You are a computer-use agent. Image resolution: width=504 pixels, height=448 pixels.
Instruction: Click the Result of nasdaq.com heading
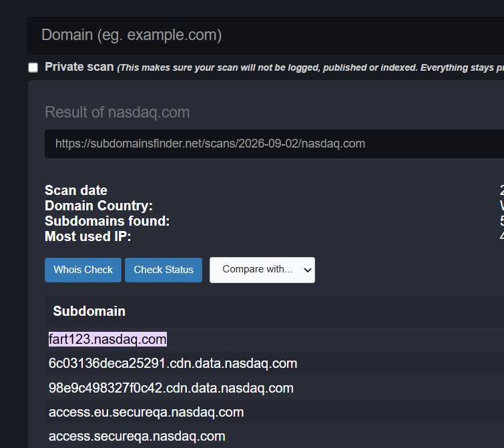pos(117,112)
